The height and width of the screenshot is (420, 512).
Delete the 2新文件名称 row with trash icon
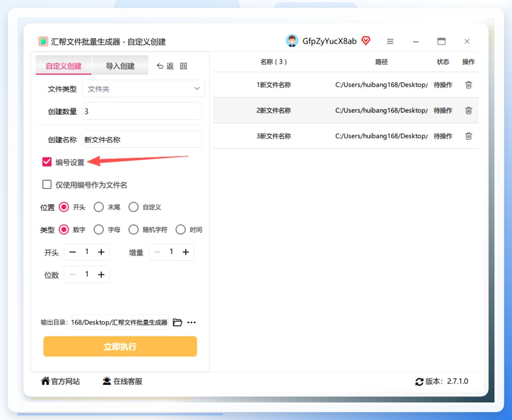pos(468,110)
